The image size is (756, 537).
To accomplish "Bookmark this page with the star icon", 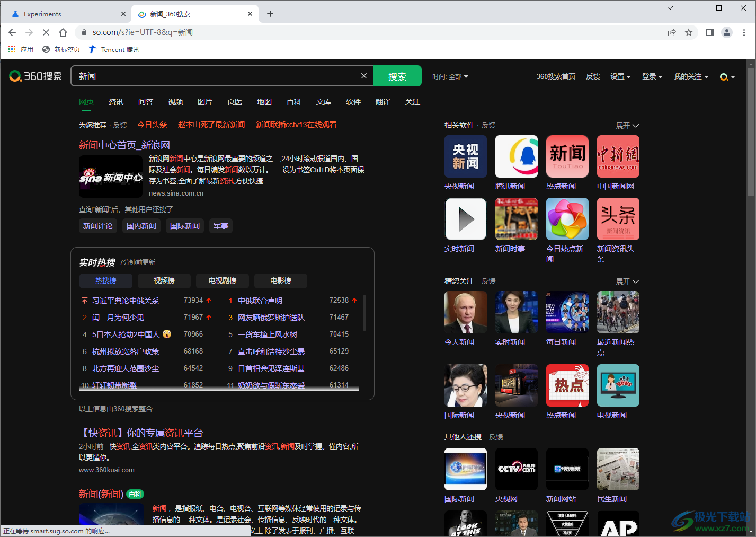I will [689, 32].
